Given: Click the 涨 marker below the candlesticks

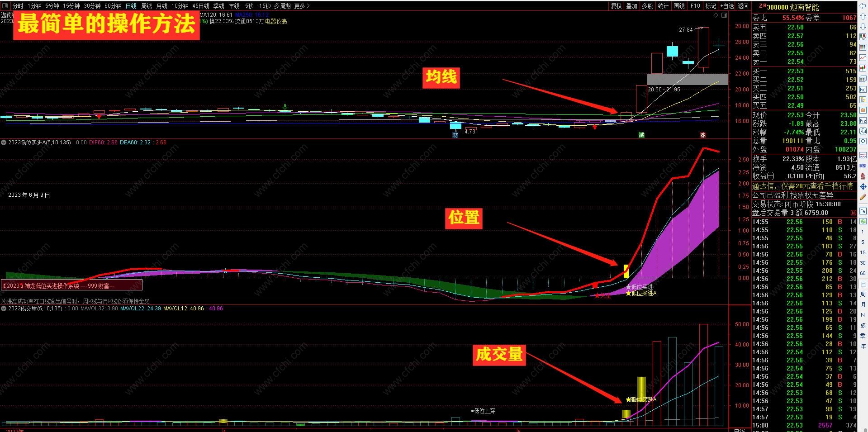Looking at the screenshot, I should pos(703,135).
